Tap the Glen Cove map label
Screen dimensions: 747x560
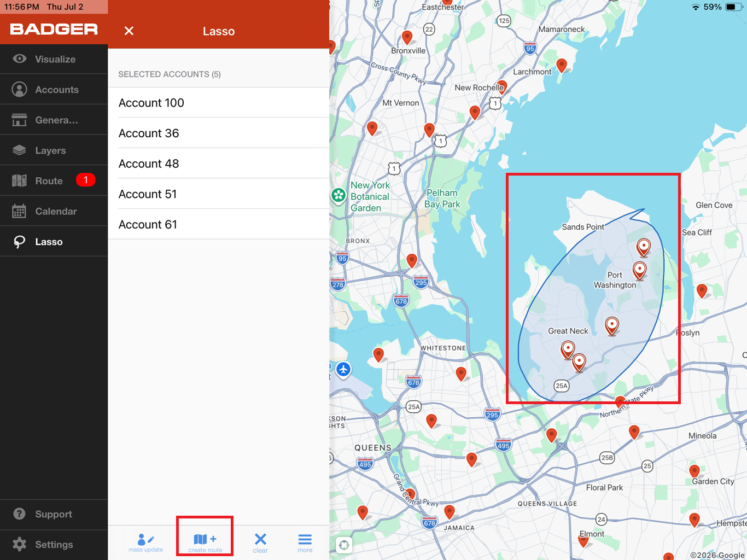click(714, 205)
